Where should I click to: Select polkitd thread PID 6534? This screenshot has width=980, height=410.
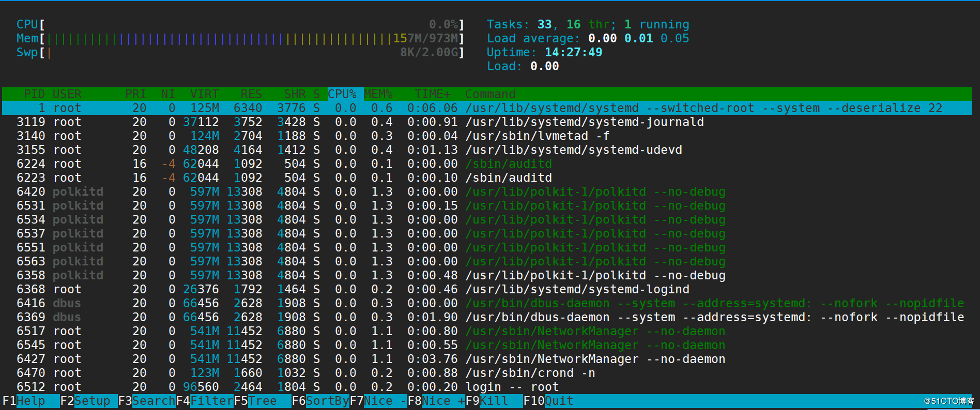(487, 219)
